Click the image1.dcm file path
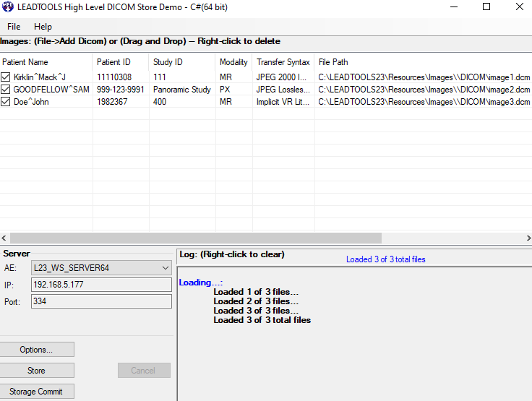The image size is (532, 401). click(x=424, y=77)
